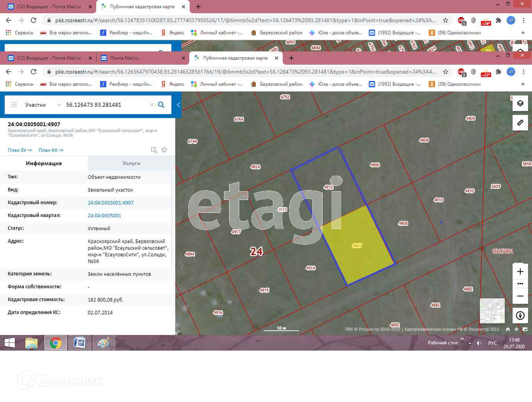Open the План ЗУ link
The image size is (532, 402).
(x=20, y=150)
